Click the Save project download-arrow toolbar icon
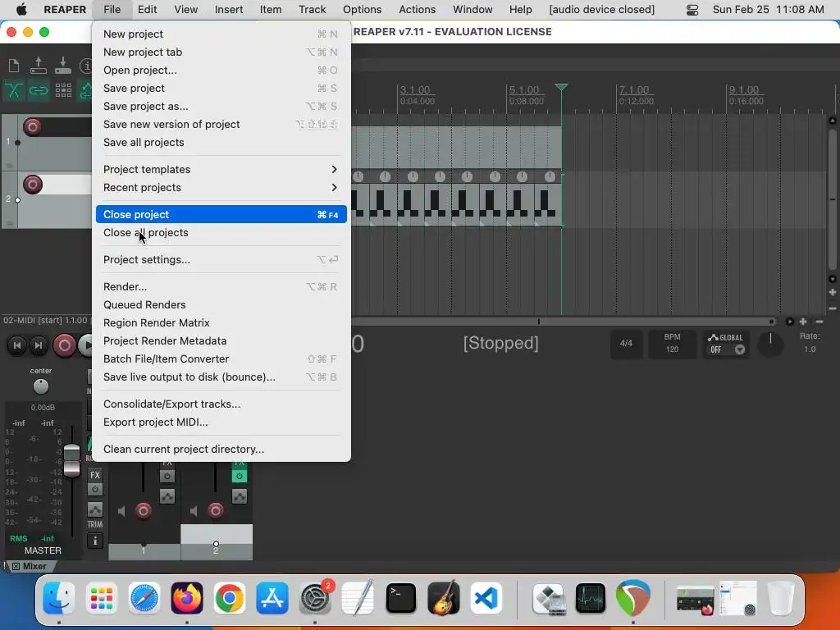Screen dimensions: 840x630 (x=62, y=66)
